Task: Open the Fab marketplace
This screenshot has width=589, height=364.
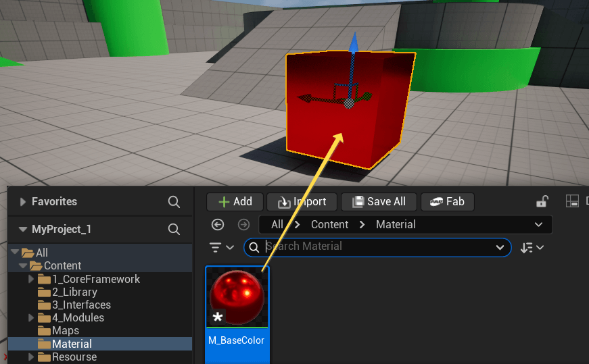Action: coord(447,201)
